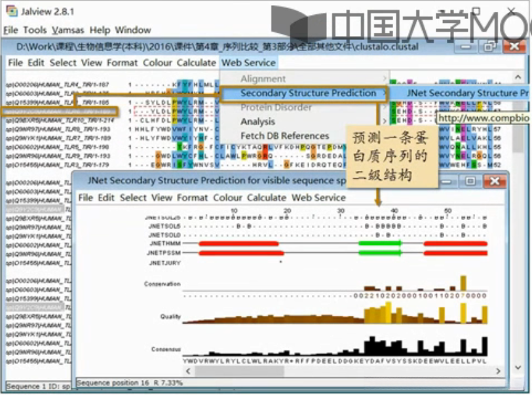532x395 pixels.
Task: Open Edit menu in the JNet prediction window
Action: 106,198
